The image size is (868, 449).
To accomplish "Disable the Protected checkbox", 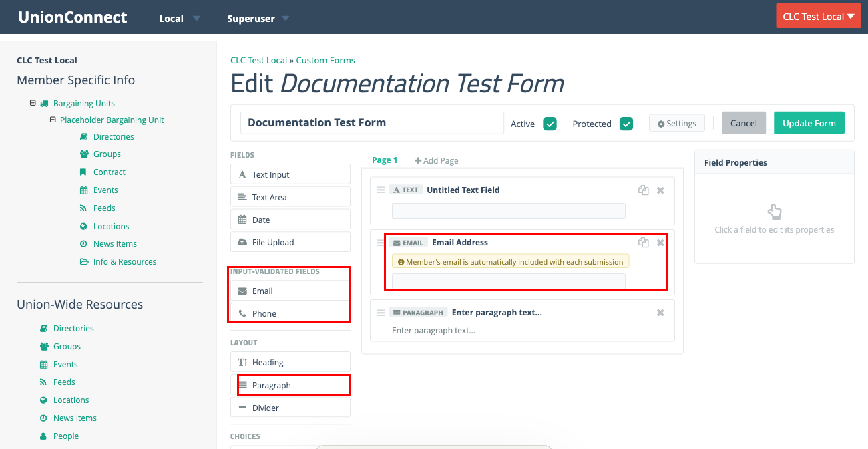I will [626, 124].
